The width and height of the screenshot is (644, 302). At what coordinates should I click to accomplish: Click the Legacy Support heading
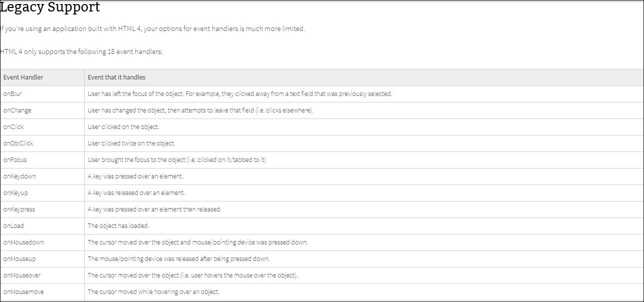point(50,7)
